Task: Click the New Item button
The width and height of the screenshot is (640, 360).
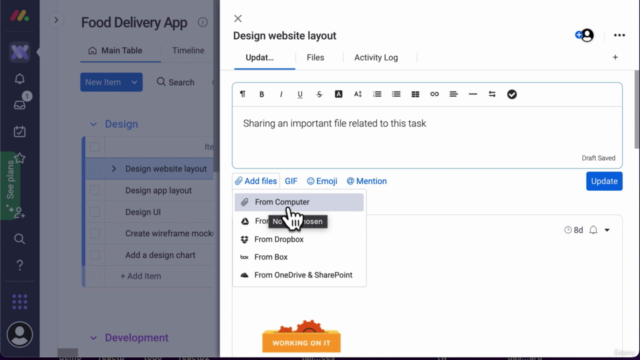Action: click(103, 82)
